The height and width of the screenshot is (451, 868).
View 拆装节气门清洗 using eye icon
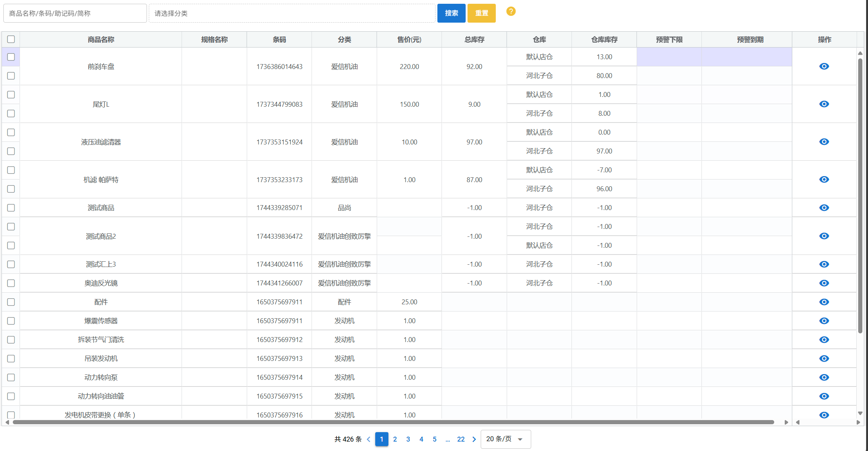pyautogui.click(x=824, y=340)
